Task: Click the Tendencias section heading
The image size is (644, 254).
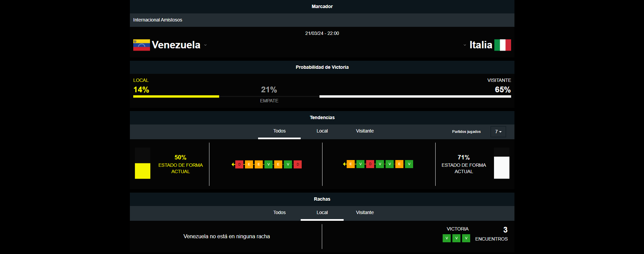Action: pos(322,118)
